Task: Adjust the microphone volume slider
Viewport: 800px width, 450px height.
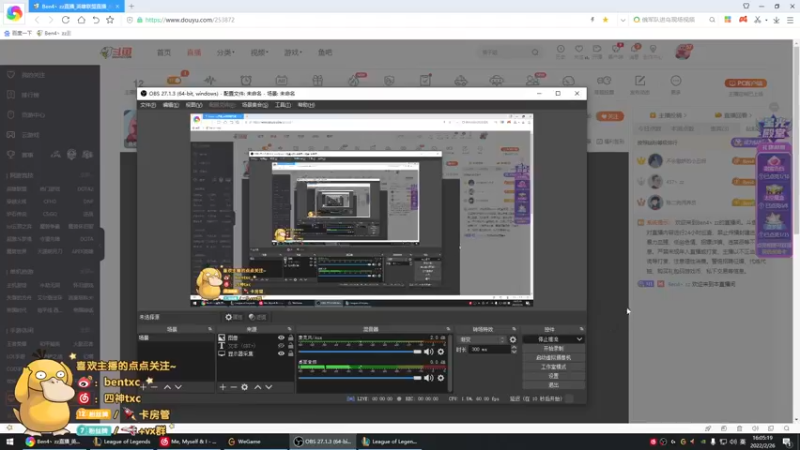Action: 360,352
